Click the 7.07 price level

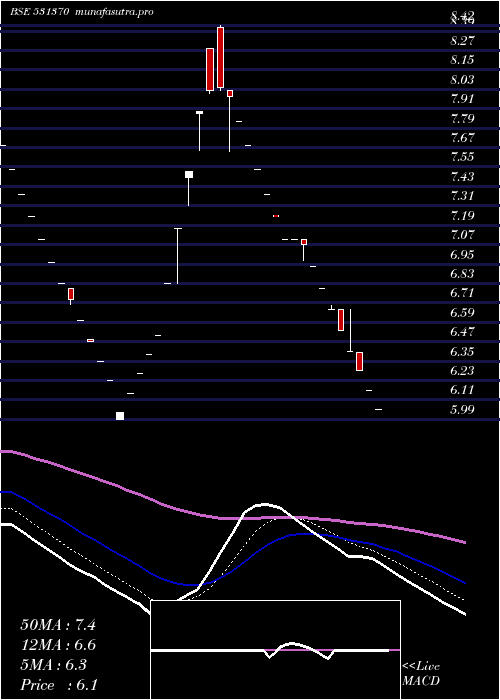pyautogui.click(x=462, y=235)
